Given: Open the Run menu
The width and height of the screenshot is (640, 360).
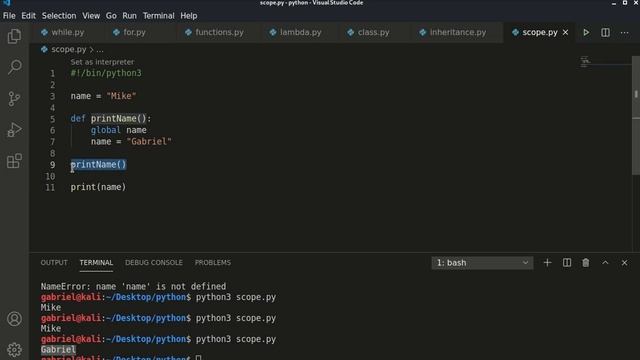Looking at the screenshot, I should tap(129, 16).
